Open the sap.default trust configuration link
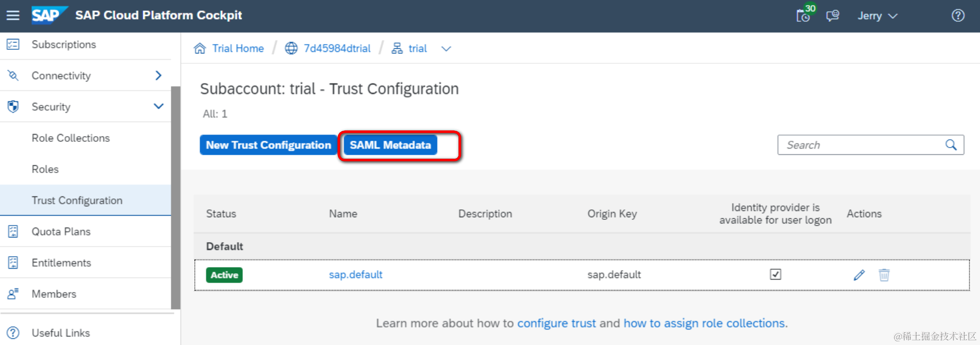Screen dimensions: 980x345 [x=356, y=274]
